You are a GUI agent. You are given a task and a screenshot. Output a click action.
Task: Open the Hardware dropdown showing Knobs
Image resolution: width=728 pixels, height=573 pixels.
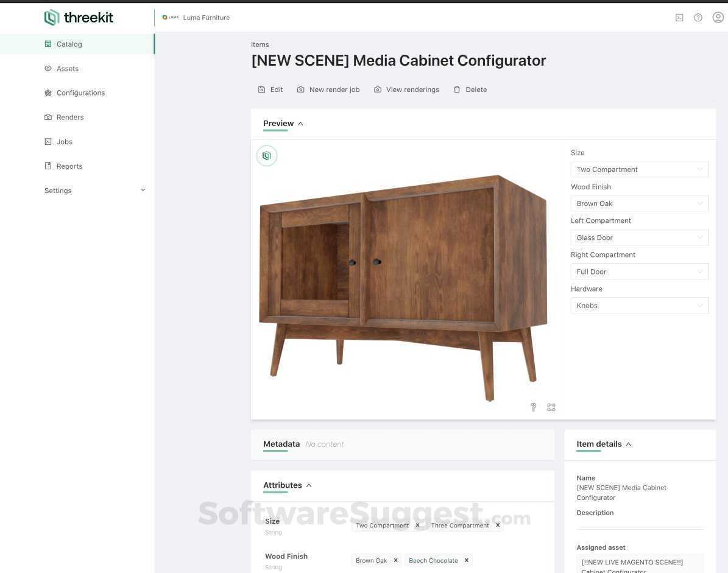click(x=639, y=305)
